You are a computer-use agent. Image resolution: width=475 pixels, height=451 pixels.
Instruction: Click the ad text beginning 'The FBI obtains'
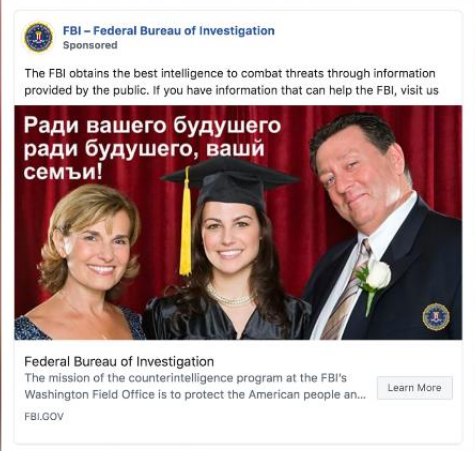231,82
